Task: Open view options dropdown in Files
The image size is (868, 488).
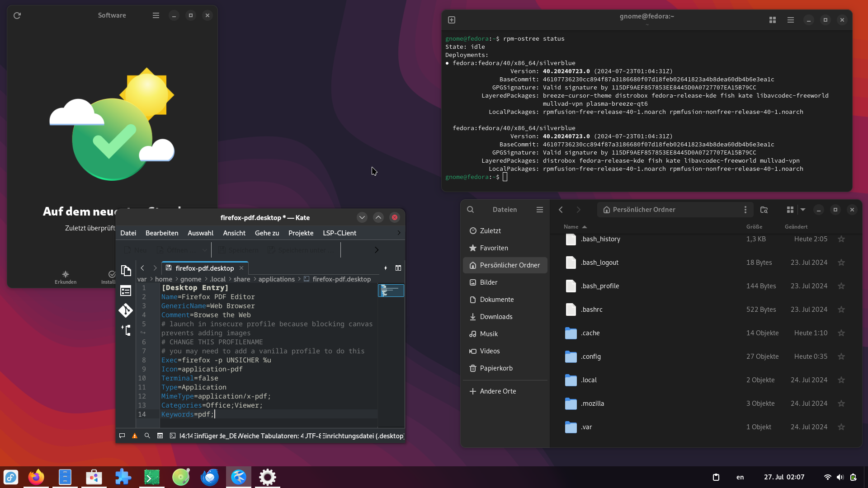Action: pos(803,210)
